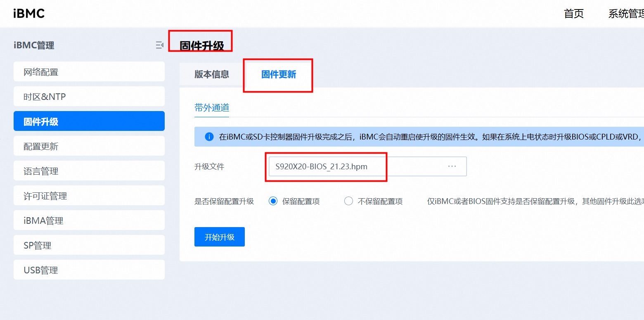Screen dimensions: 644x320
Task: Click the iBMC logo in the header
Action: 29,14
